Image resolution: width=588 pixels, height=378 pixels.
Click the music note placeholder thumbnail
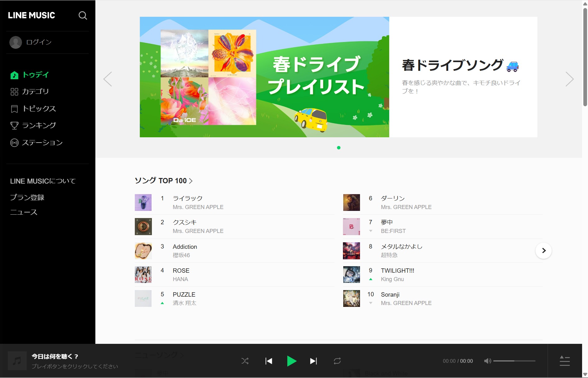click(17, 361)
